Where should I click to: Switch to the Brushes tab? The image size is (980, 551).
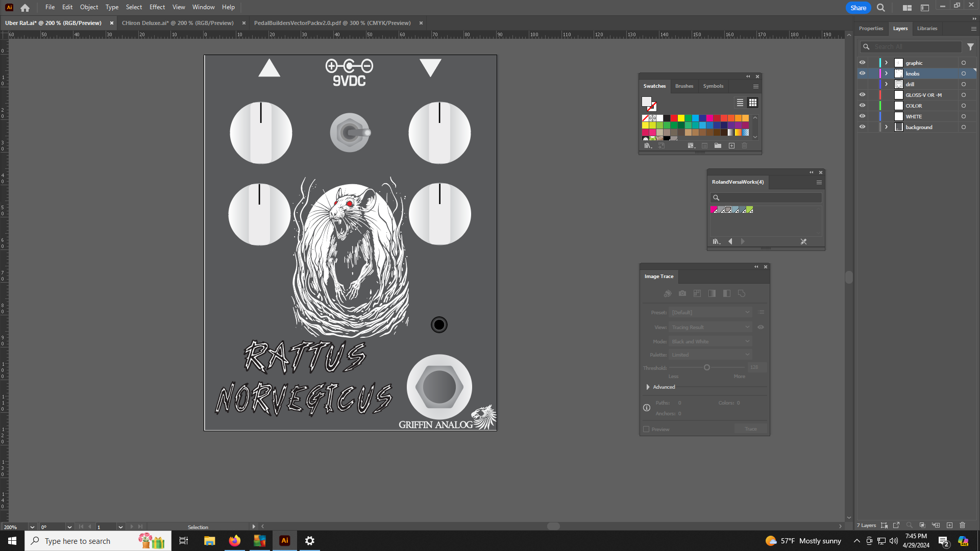coord(684,86)
